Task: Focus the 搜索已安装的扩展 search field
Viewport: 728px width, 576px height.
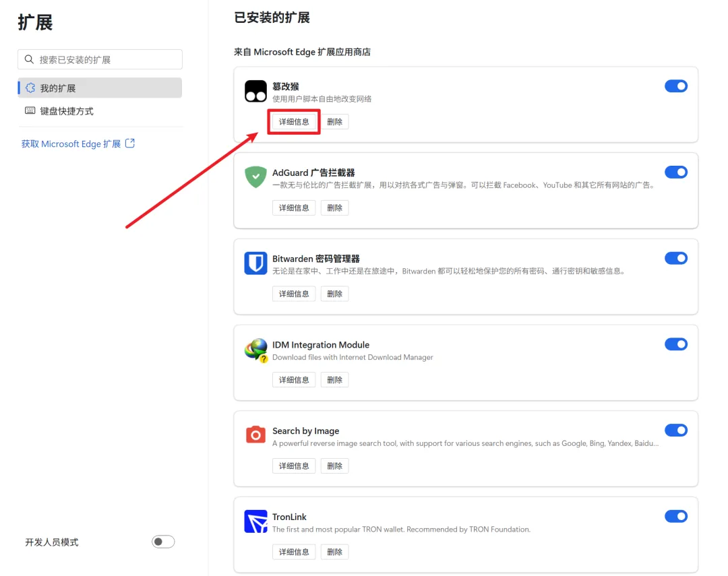Action: [x=100, y=59]
